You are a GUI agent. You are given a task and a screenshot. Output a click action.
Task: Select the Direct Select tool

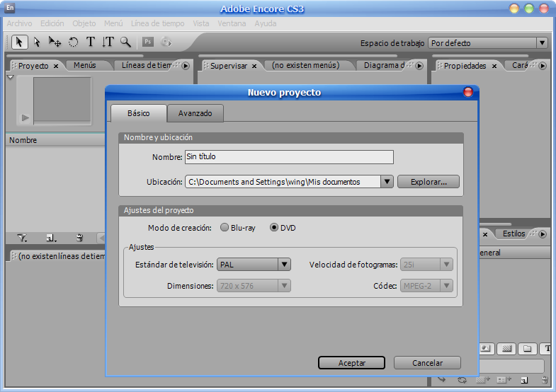(38, 42)
